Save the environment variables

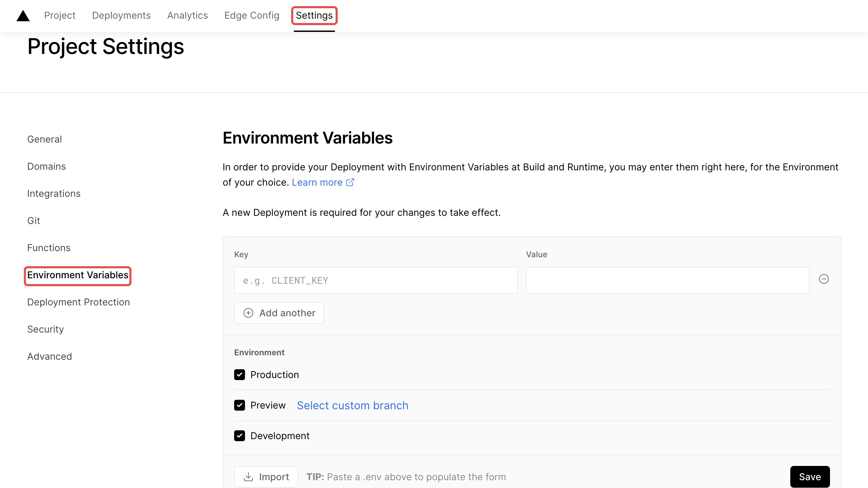(x=810, y=477)
